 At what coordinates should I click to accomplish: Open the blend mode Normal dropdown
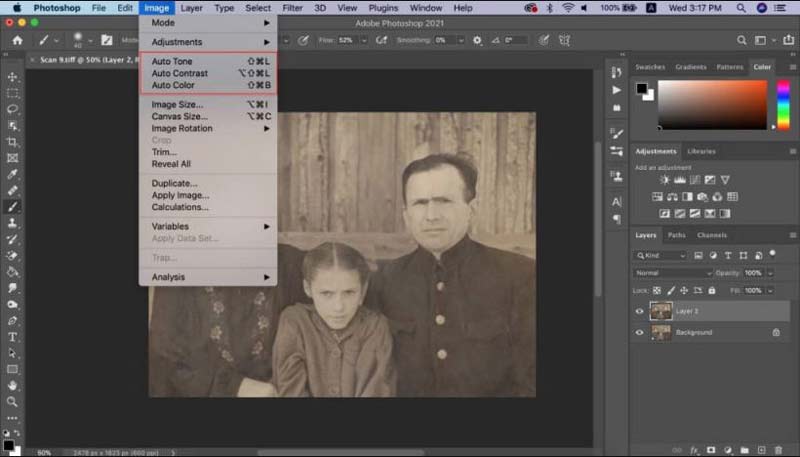click(672, 273)
